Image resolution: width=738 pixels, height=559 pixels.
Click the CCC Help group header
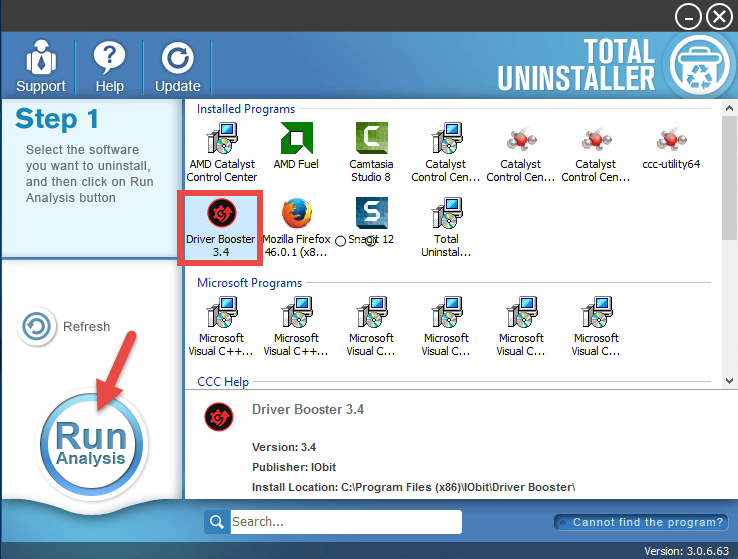[x=223, y=382]
